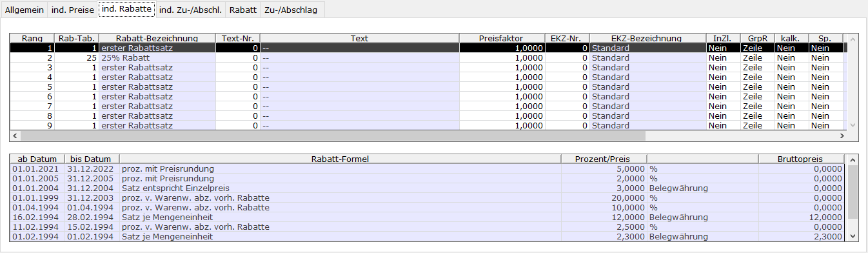Click 'Standard' EKZ-Bezeichnung in rank 6 row
This screenshot has width=868, height=253.
tap(647, 96)
